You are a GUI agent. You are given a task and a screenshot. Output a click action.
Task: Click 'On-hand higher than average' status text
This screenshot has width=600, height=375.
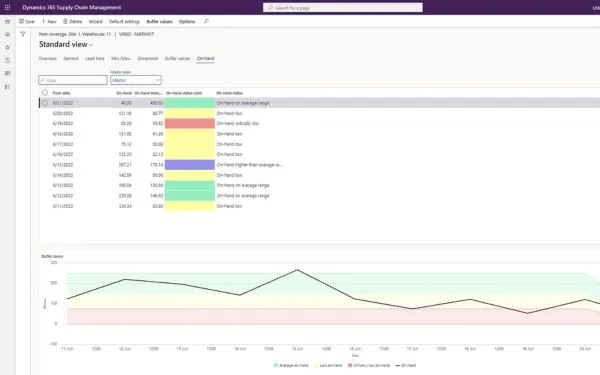pos(249,165)
